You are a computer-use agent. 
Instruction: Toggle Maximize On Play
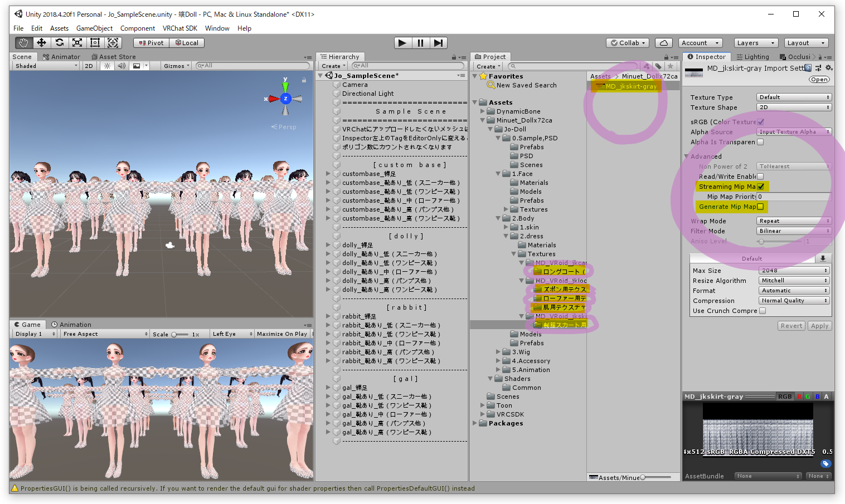pyautogui.click(x=281, y=334)
